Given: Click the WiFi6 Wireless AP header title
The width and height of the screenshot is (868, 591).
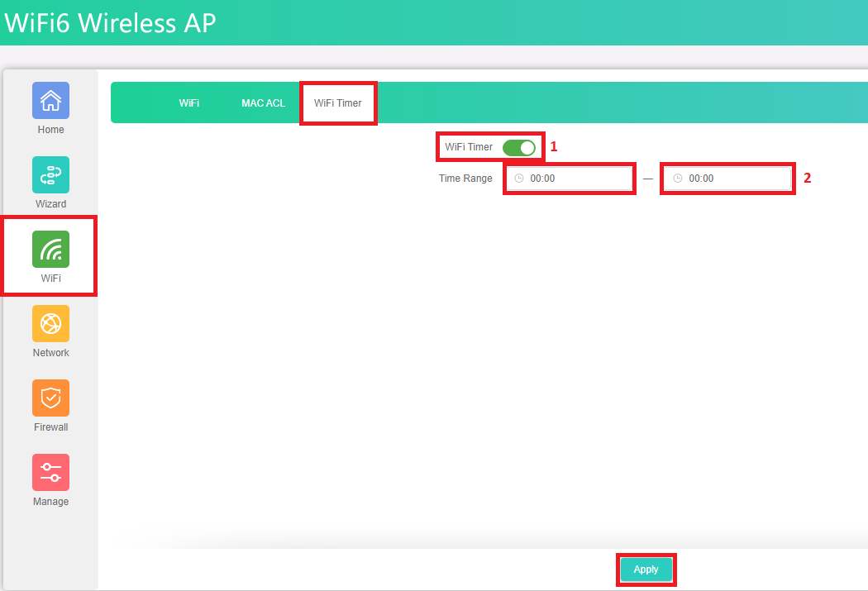Looking at the screenshot, I should 110,23.
